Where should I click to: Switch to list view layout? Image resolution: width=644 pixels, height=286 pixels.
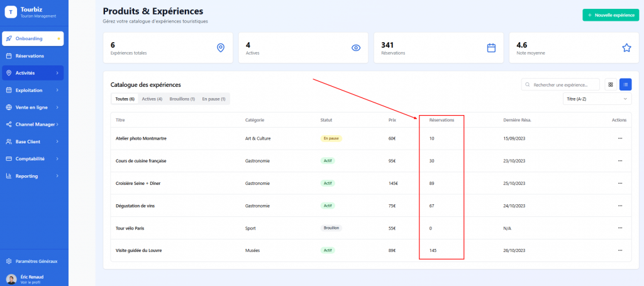click(625, 84)
